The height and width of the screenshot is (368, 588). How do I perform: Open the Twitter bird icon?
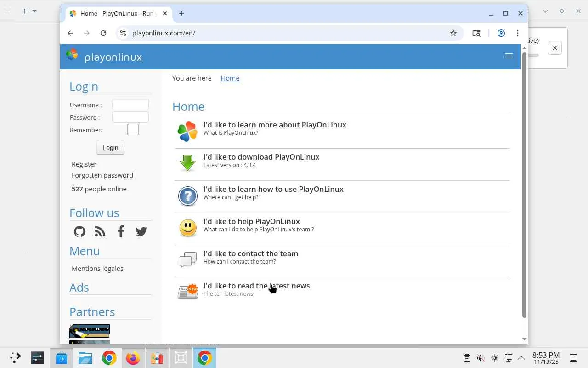(141, 231)
